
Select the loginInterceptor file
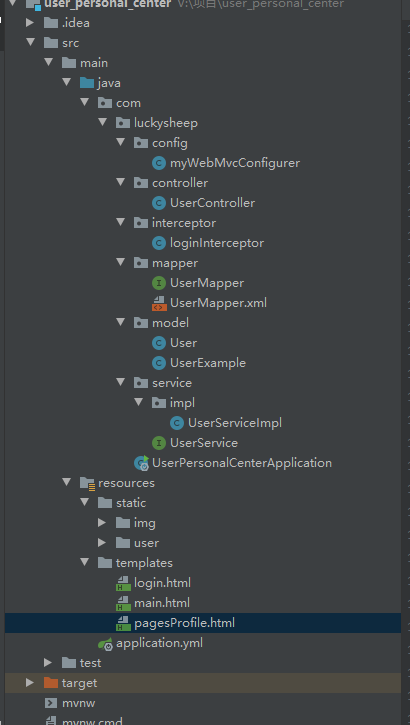(x=217, y=243)
